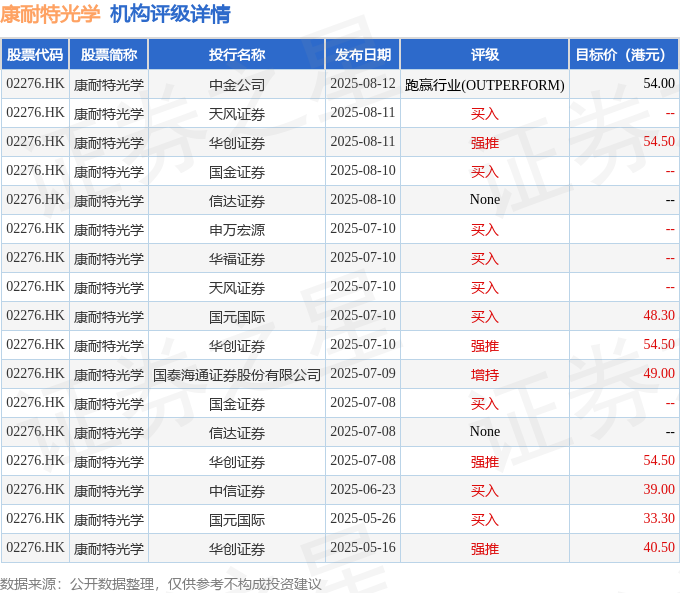
Task: Click the 49.00 target price
Action: [659, 373]
